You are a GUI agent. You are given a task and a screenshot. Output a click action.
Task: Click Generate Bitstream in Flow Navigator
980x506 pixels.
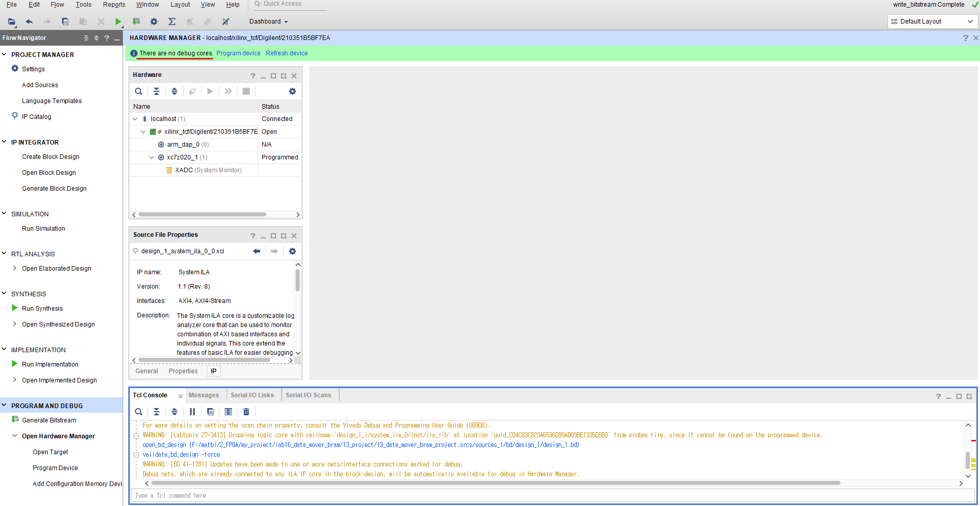[x=49, y=420]
